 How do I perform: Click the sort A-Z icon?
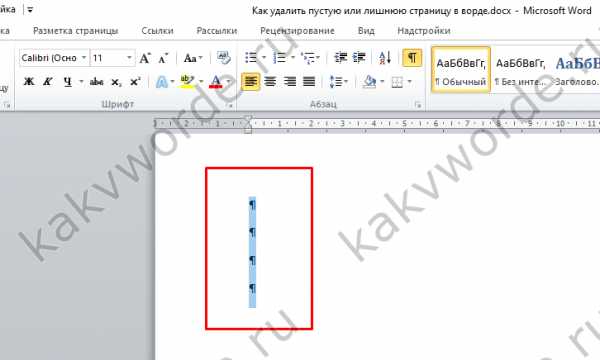coord(385,58)
